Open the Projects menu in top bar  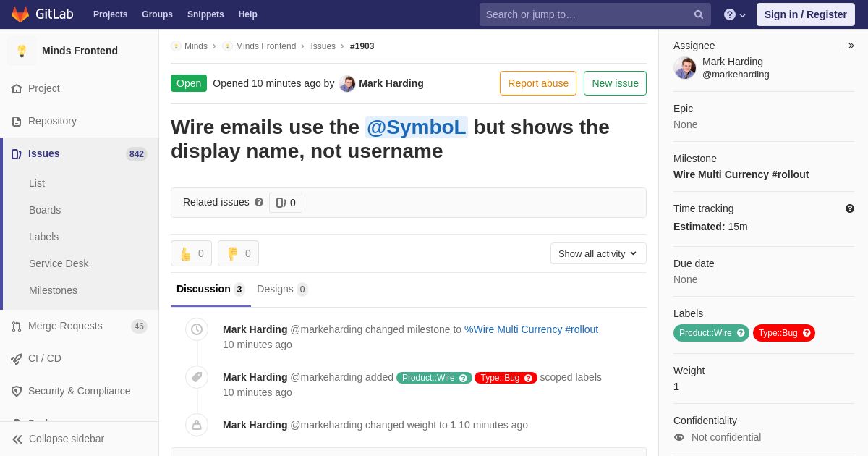(x=110, y=14)
